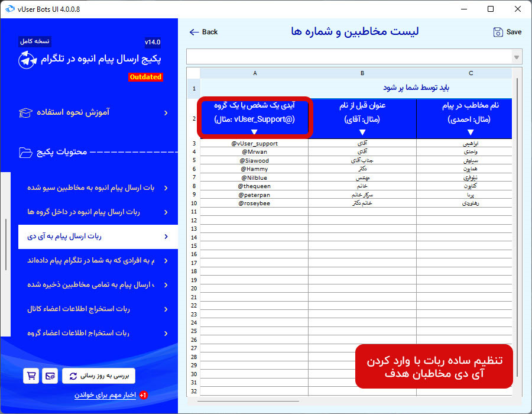Click سرکار خانم cell in row 9
Viewport: 532px width, 414px height.
click(362, 195)
